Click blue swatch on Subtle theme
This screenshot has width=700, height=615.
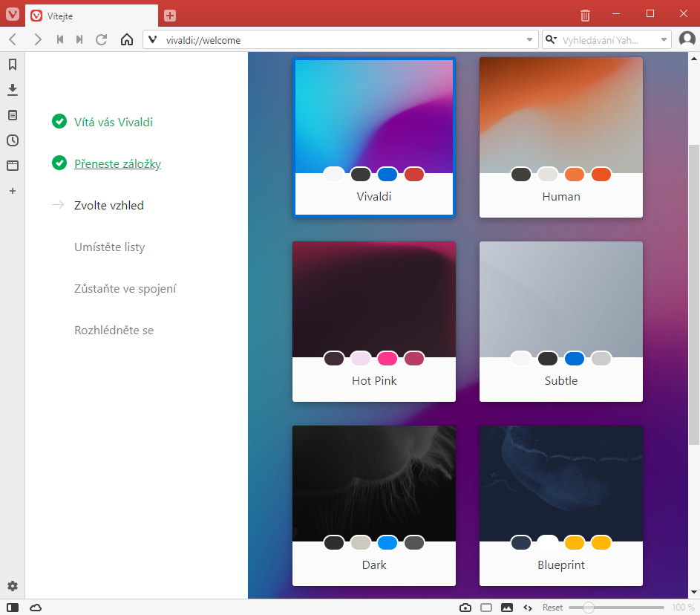click(x=574, y=358)
